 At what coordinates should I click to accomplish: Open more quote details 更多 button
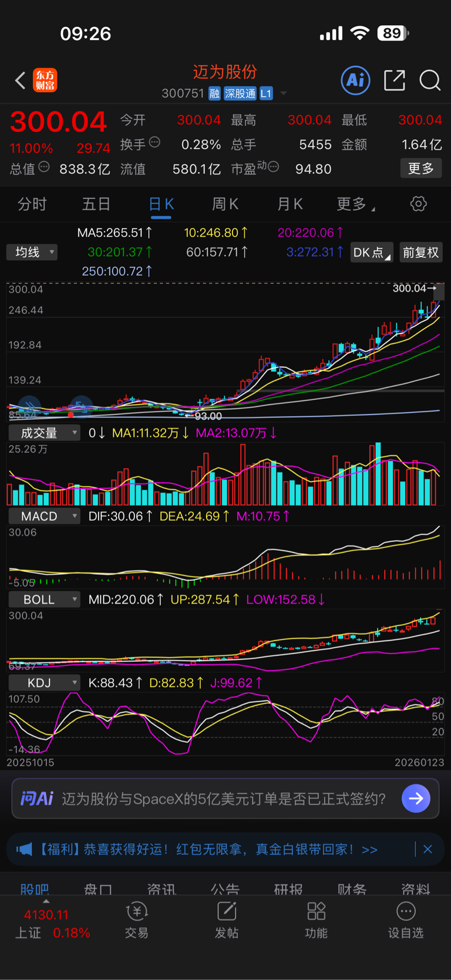(421, 169)
